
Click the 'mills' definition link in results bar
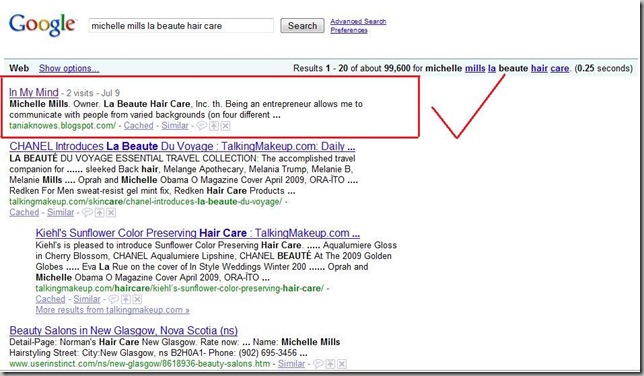point(475,68)
